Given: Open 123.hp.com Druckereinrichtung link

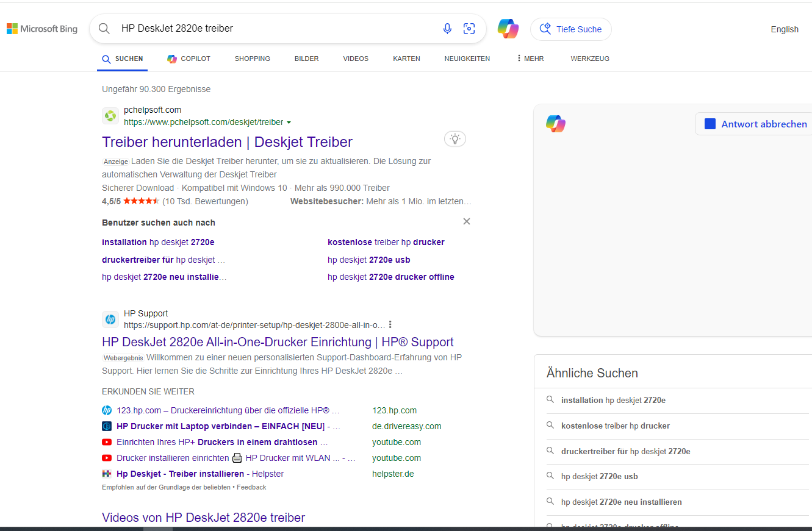Looking at the screenshot, I should (228, 411).
